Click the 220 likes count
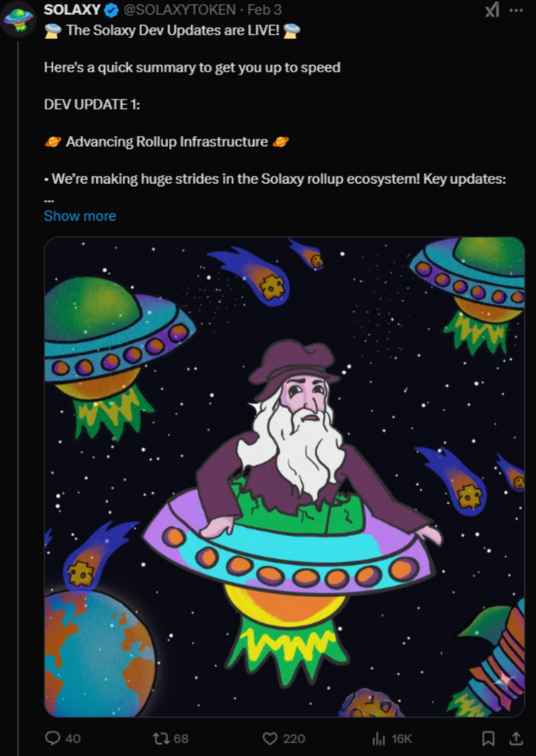536x756 pixels. (x=294, y=738)
